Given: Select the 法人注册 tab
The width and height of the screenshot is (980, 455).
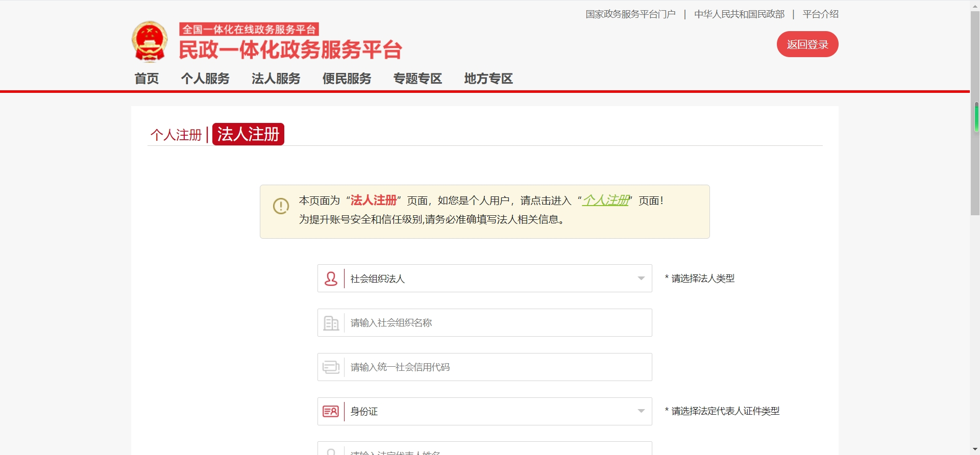Looking at the screenshot, I should pos(248,134).
